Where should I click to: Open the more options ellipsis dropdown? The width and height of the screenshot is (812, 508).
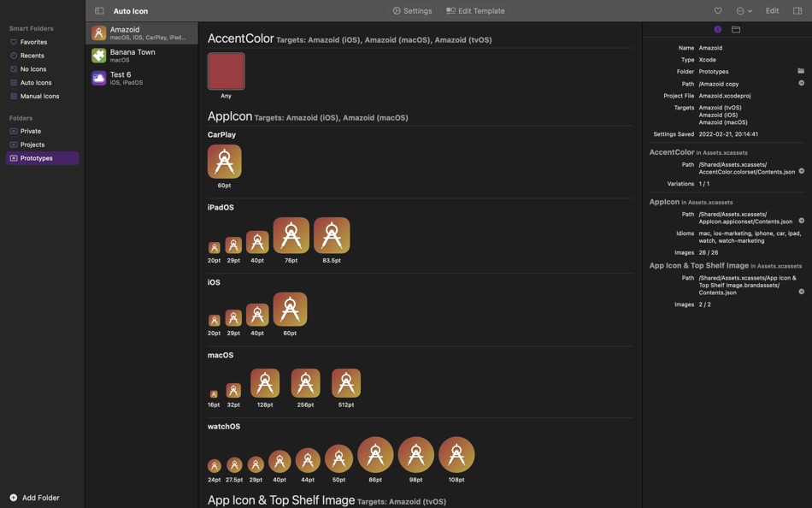[744, 11]
